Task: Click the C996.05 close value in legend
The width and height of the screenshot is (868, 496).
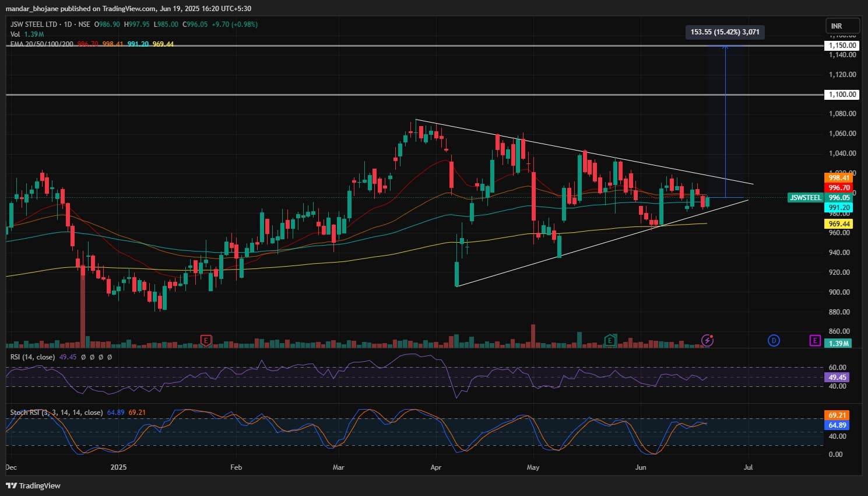Action: (x=195, y=25)
